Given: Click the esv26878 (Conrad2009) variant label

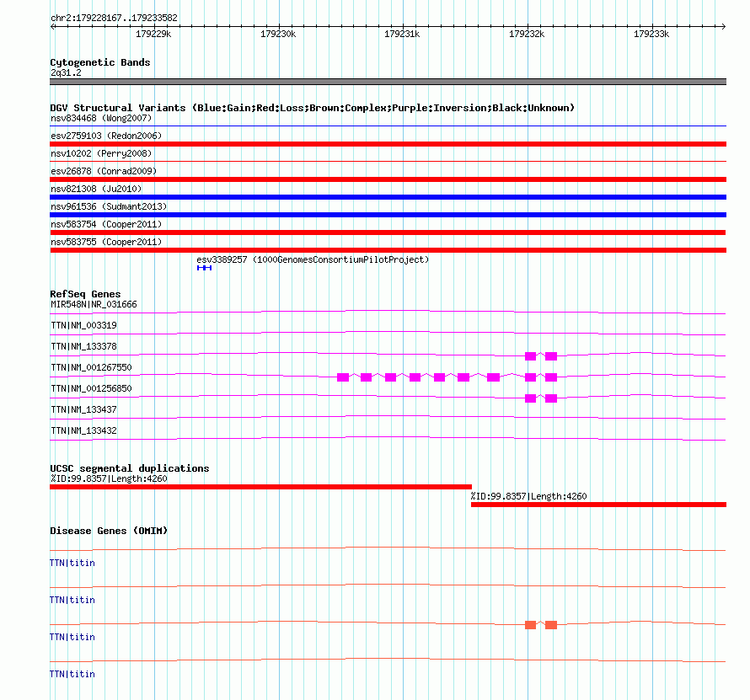Looking at the screenshot, I should (x=104, y=171).
